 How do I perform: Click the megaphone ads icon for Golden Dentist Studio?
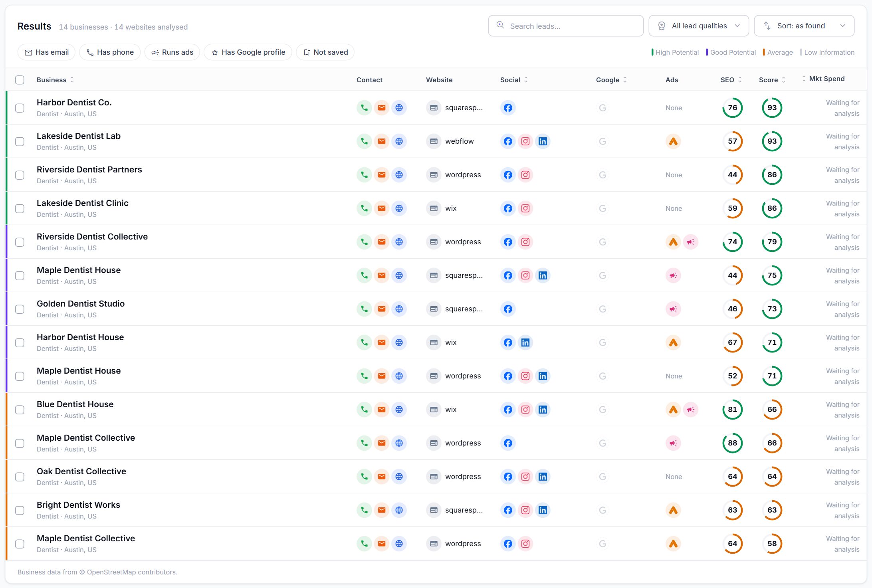pyautogui.click(x=673, y=309)
